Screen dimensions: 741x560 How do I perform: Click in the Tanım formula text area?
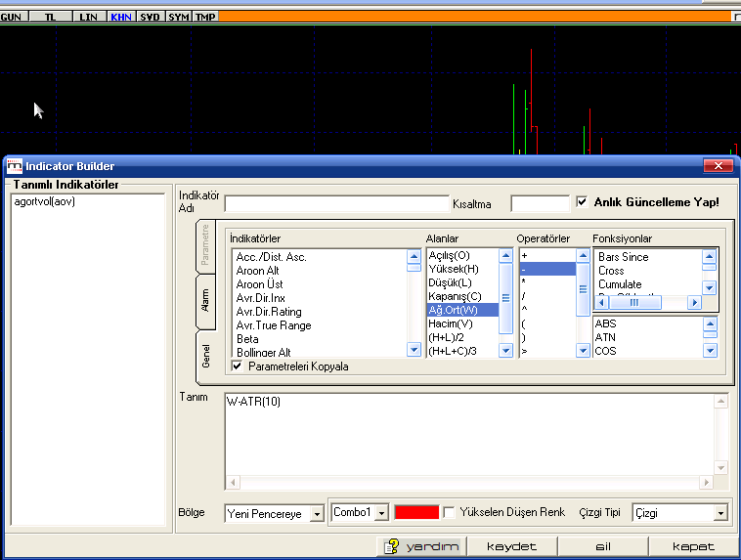470,435
